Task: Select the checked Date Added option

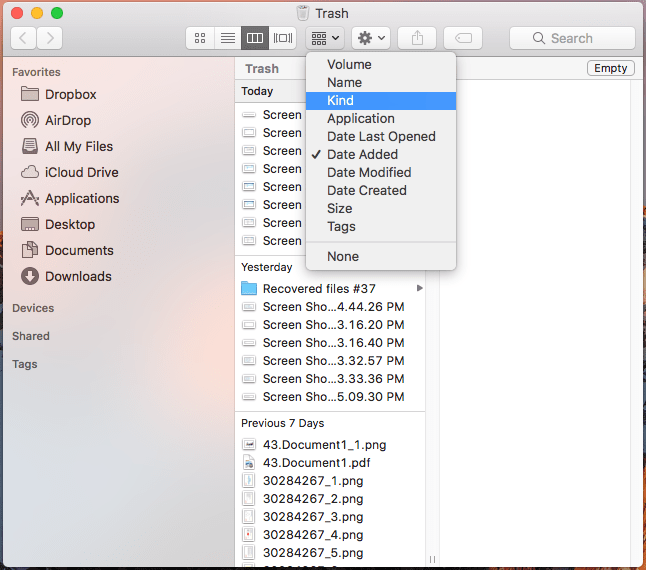Action: [x=381, y=154]
